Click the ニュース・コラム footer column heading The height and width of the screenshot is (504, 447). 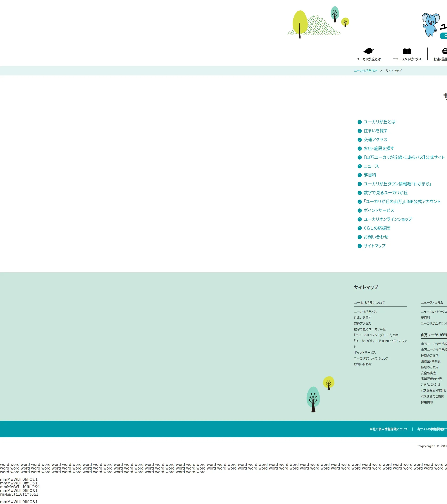(x=432, y=303)
